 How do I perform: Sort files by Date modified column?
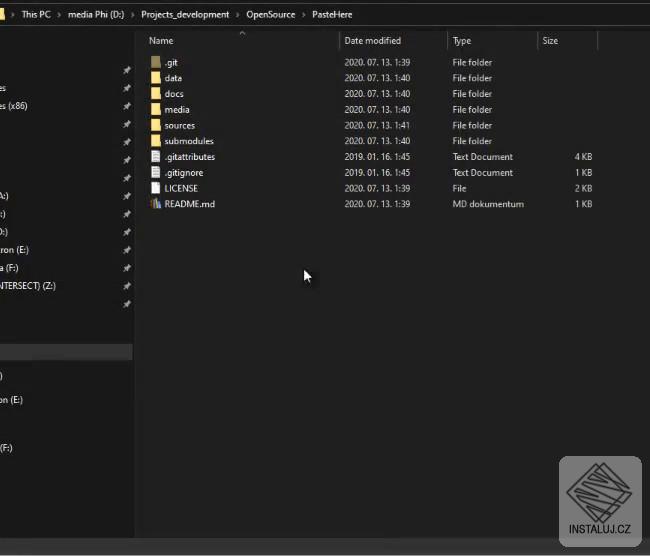[372, 41]
